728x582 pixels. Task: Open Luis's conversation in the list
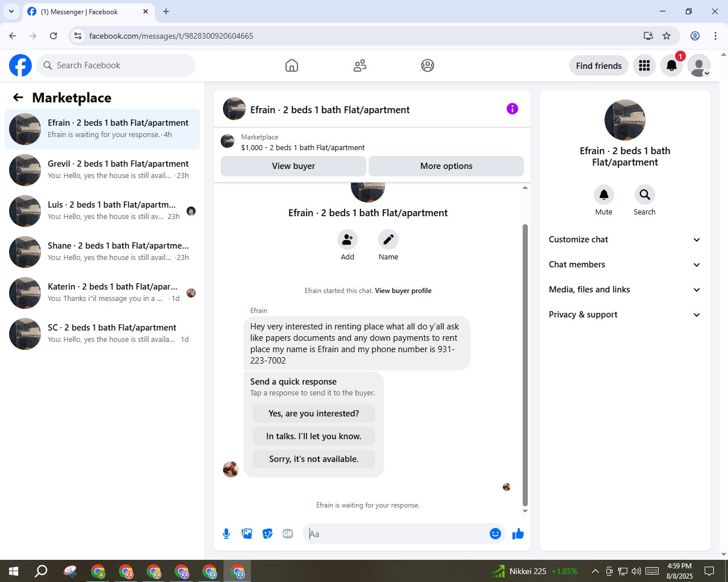102,211
